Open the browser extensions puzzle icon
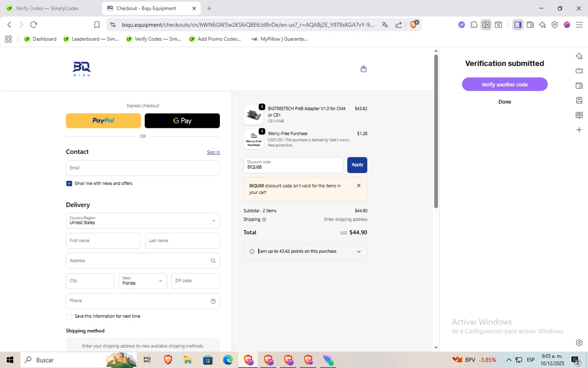 (x=474, y=25)
